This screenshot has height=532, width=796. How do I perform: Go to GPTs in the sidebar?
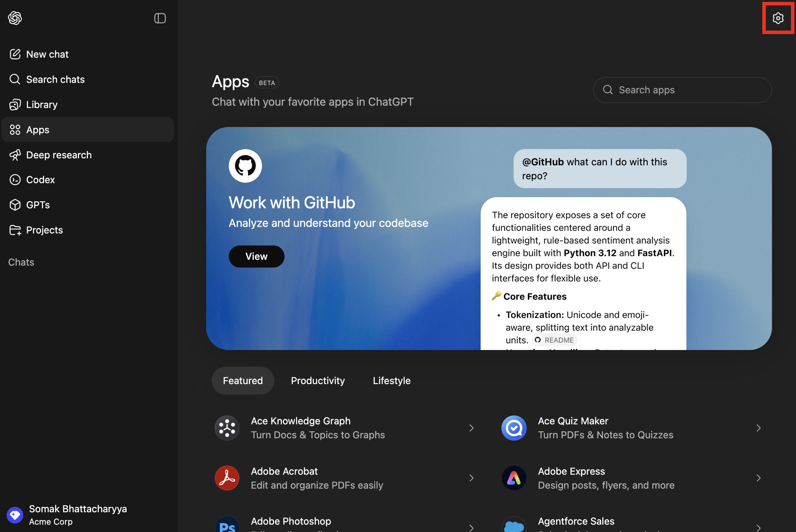38,205
